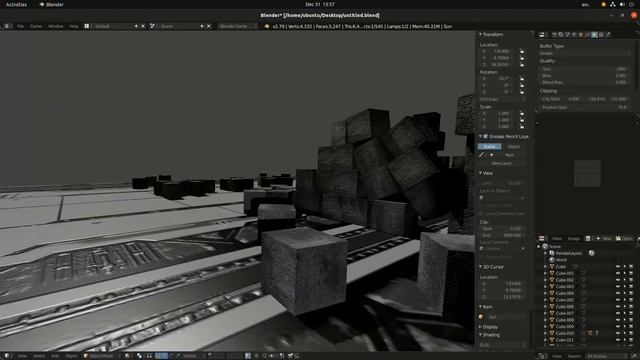Open the lamp Buffer Type dropdown

(x=585, y=53)
